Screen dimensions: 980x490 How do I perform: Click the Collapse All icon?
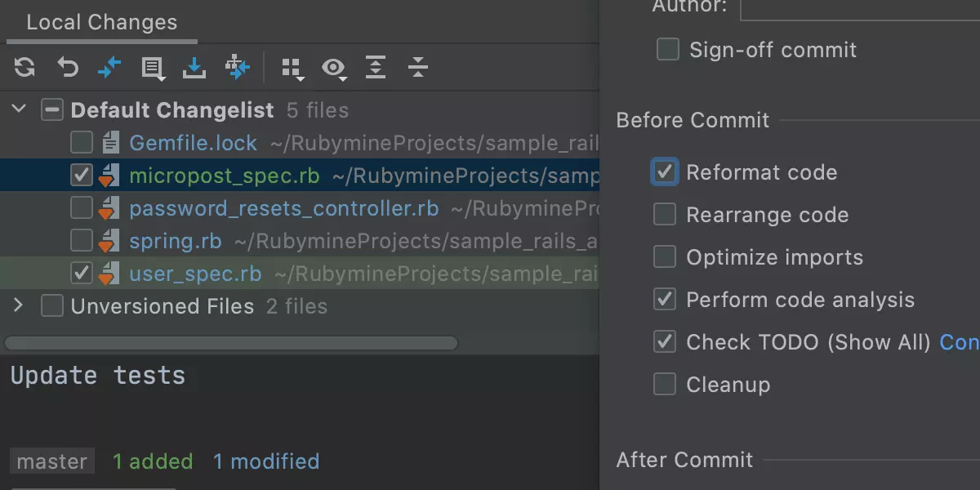click(x=418, y=67)
